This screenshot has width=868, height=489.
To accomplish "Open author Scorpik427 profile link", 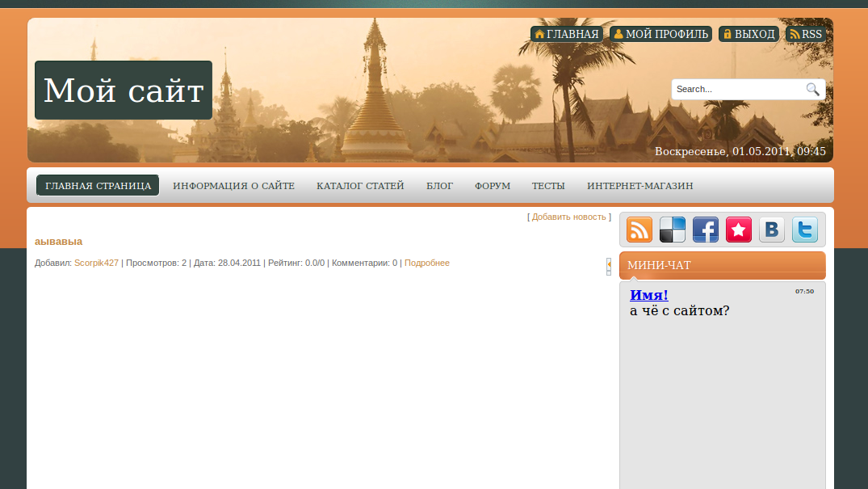I will (96, 263).
